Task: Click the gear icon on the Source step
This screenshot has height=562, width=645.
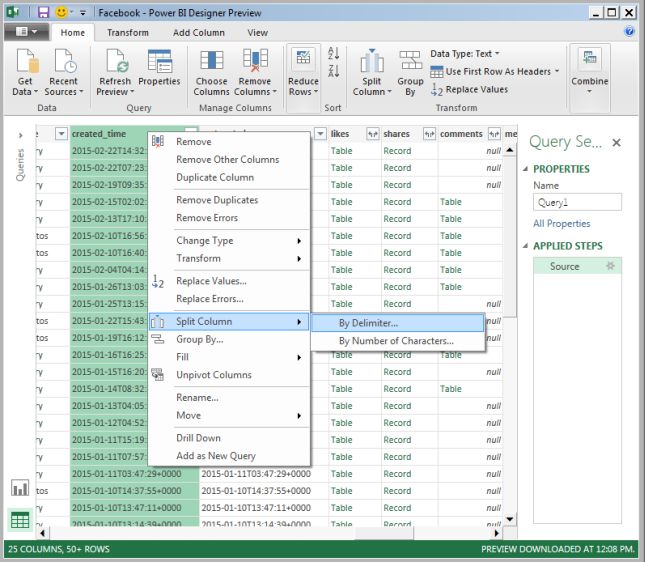Action: pos(611,266)
